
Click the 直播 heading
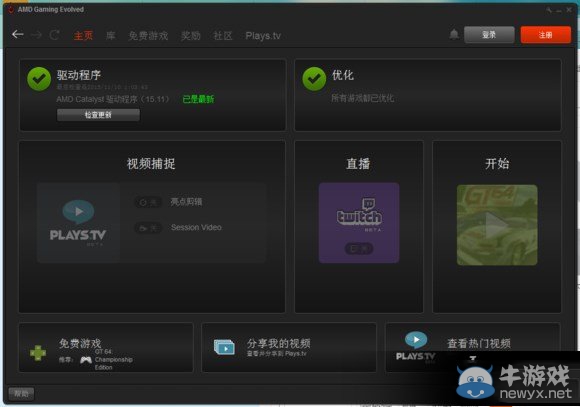coord(358,164)
